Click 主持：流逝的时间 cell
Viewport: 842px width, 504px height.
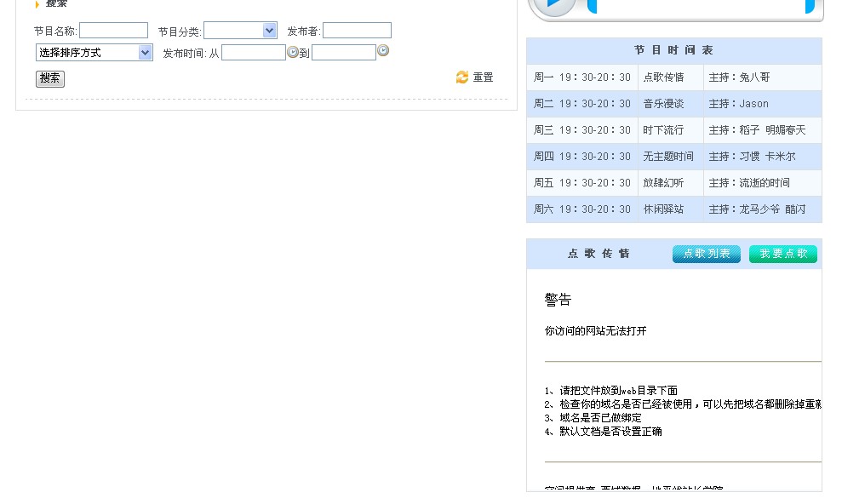click(763, 182)
